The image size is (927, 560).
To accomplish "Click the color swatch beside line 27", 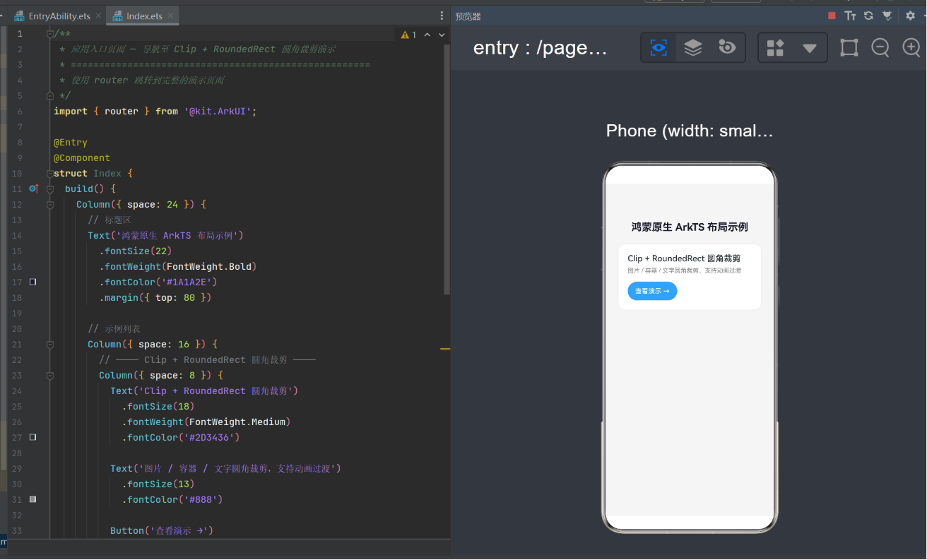I will [x=33, y=437].
